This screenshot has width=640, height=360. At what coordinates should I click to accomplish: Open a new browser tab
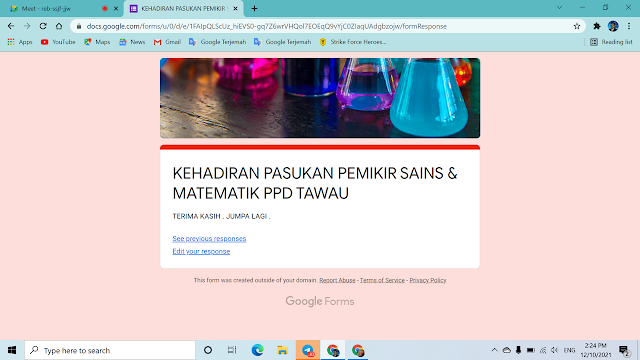click(x=254, y=8)
